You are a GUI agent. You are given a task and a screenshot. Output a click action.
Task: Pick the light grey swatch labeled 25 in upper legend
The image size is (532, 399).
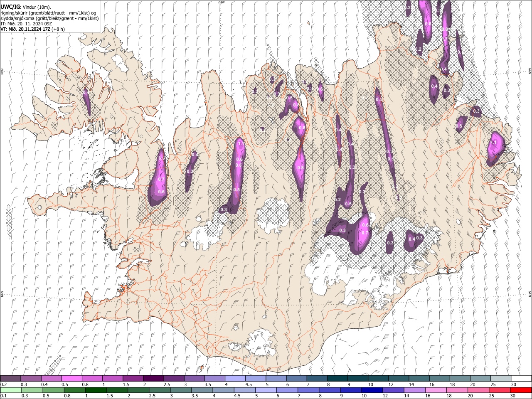pyautogui.click(x=500, y=378)
